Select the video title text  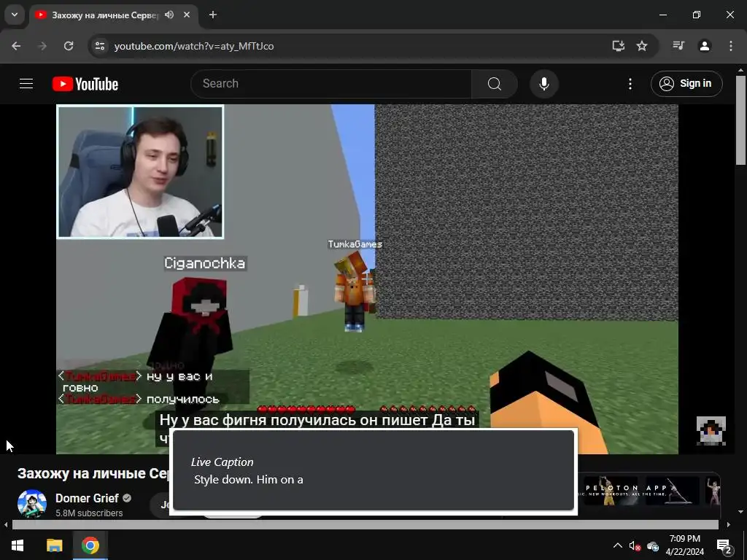pos(93,473)
